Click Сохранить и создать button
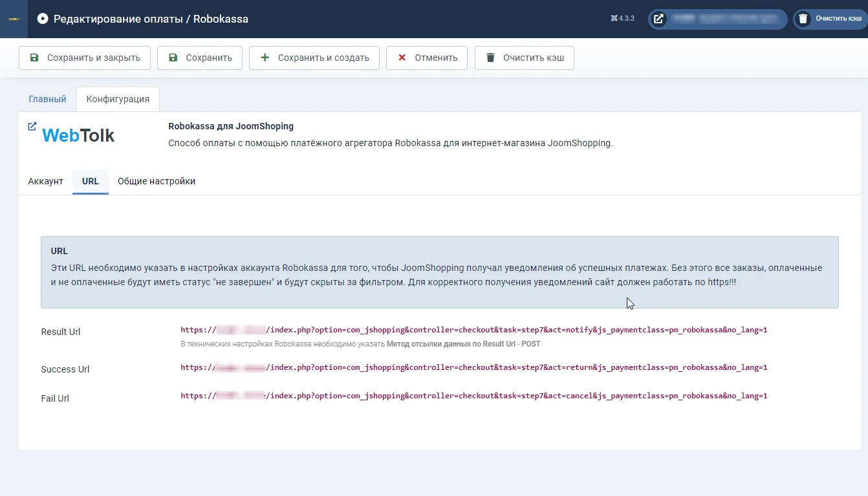The height and width of the screenshot is (496, 868). tap(314, 58)
